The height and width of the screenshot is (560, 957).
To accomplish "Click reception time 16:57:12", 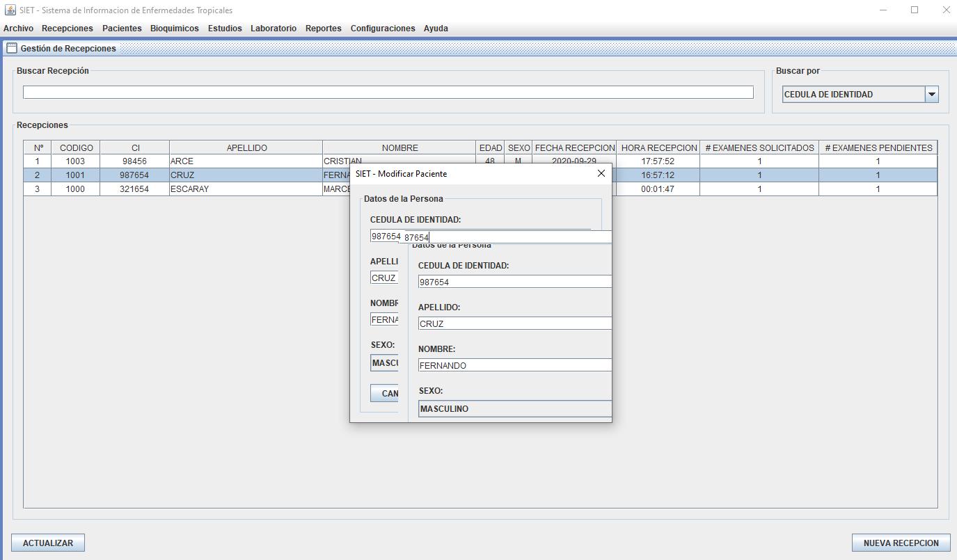I will pyautogui.click(x=658, y=175).
